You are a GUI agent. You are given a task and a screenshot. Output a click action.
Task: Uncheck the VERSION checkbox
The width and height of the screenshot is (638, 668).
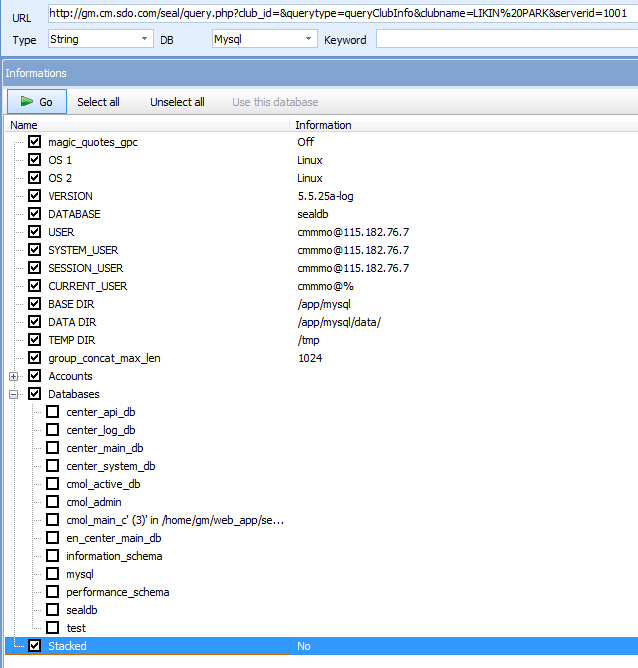[x=34, y=196]
